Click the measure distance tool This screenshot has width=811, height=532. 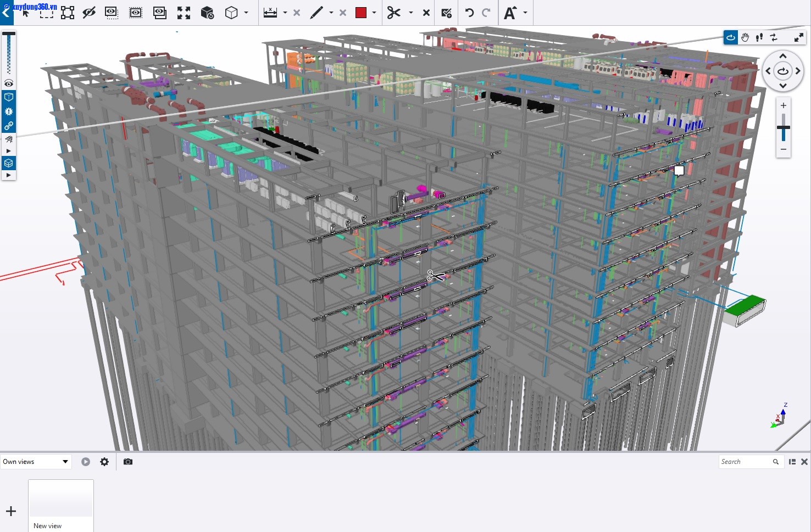[x=270, y=13]
